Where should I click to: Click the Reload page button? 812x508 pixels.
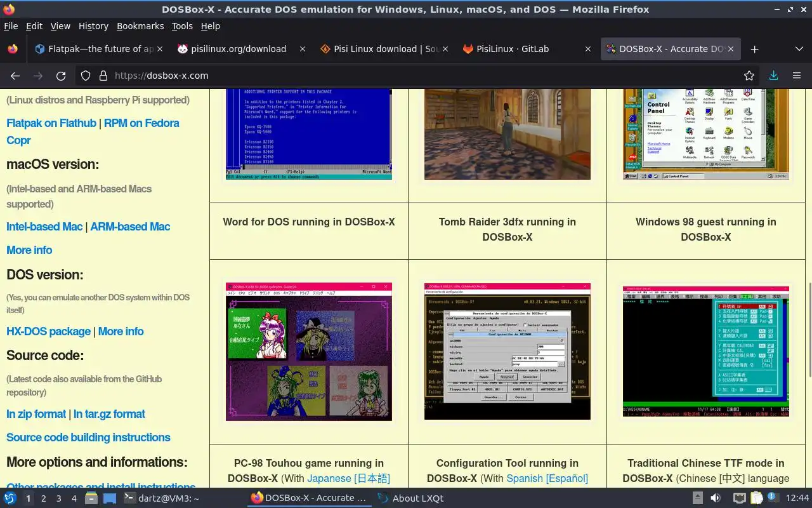click(x=61, y=76)
